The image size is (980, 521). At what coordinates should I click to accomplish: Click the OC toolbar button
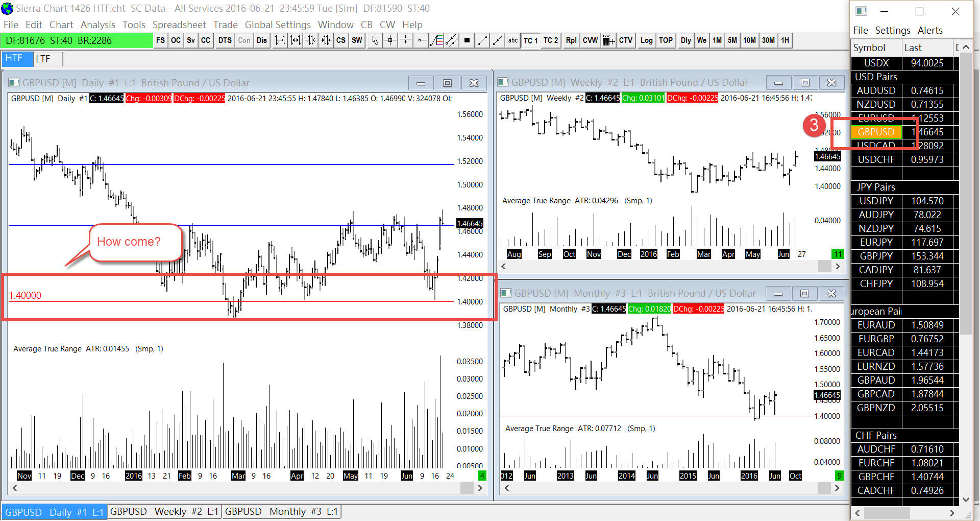click(x=176, y=40)
